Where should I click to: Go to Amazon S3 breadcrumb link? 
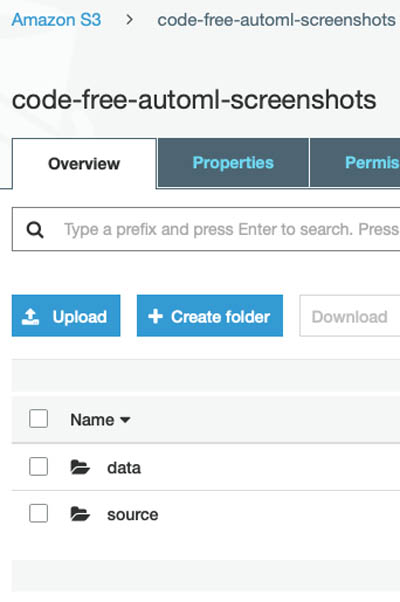pos(56,20)
